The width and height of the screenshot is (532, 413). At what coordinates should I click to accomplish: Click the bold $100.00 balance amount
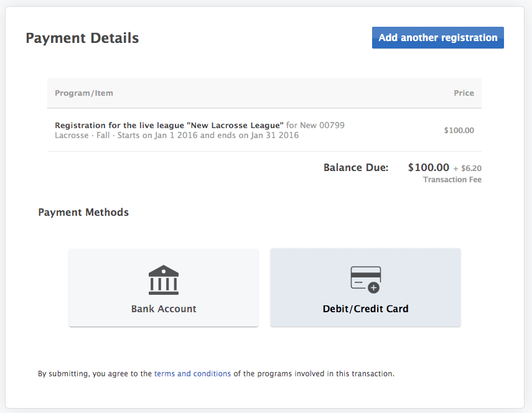click(428, 167)
